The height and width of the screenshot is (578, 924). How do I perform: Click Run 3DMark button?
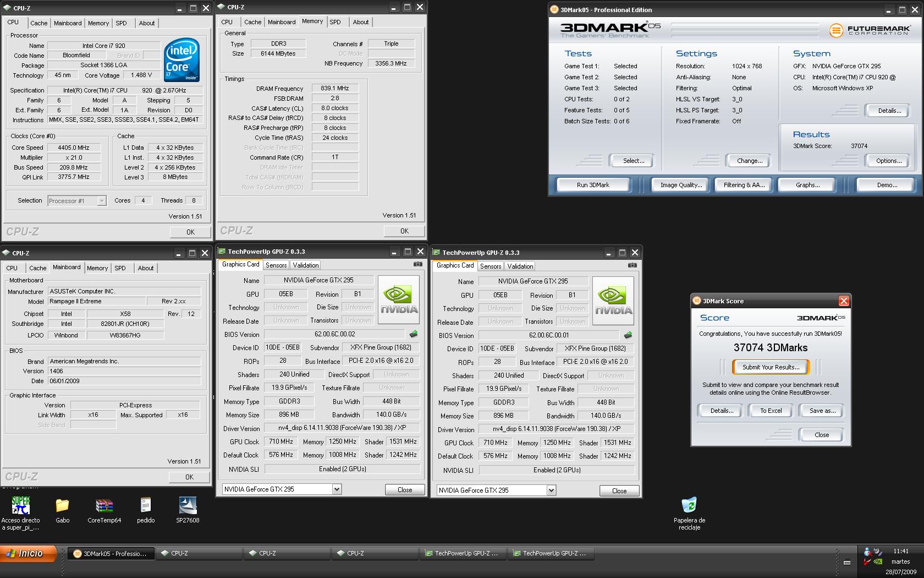tap(593, 185)
